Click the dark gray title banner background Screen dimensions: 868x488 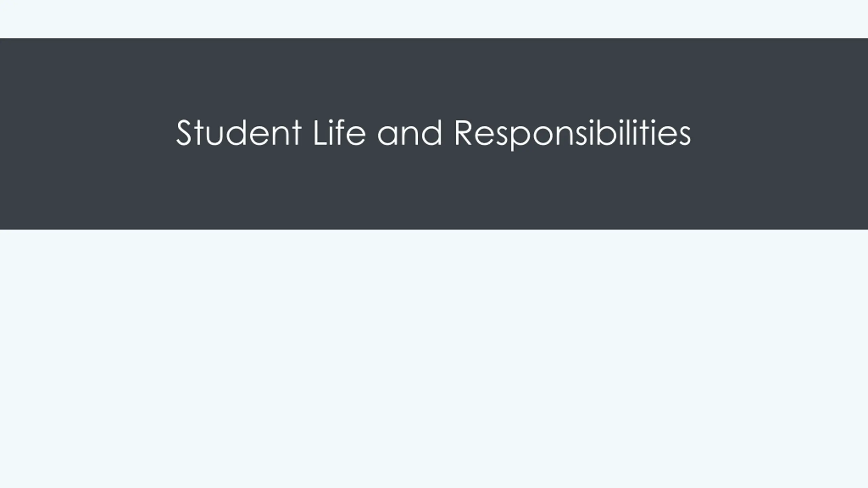434,190
